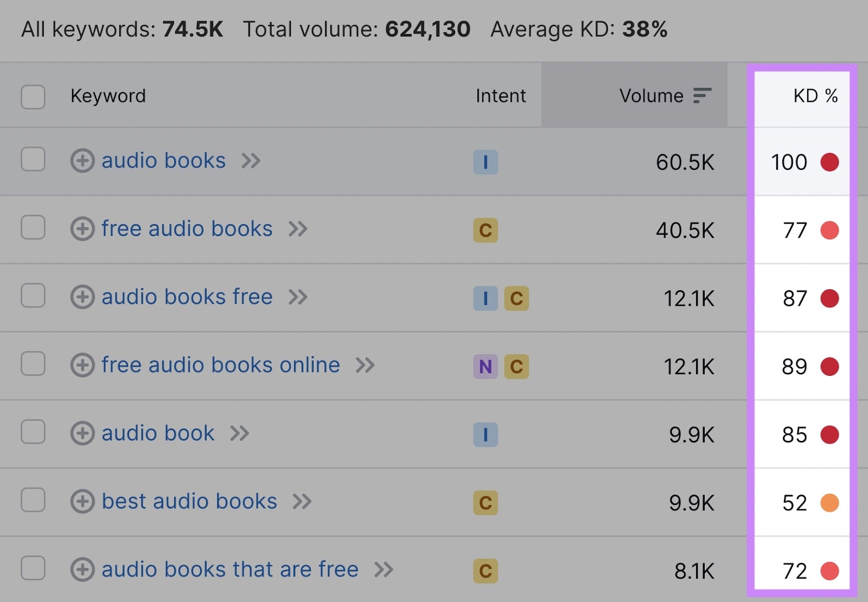
Task: Select the Informational intent badge for "audio books"
Action: point(486,161)
